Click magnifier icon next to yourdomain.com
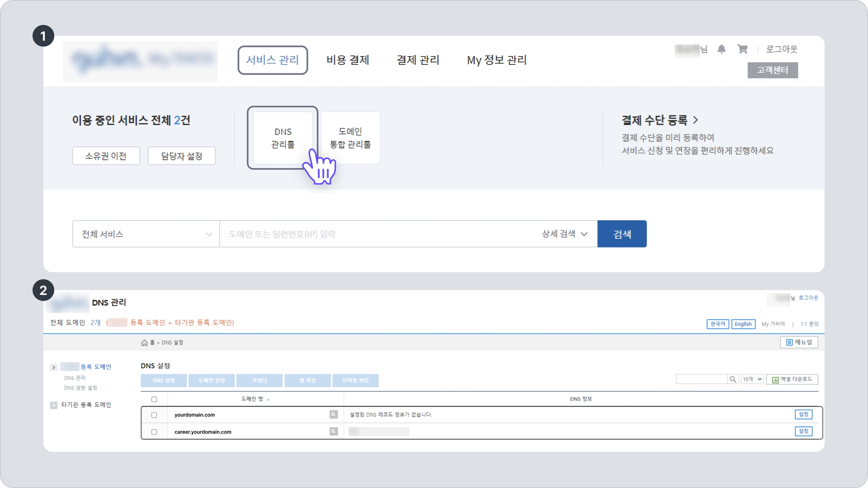868x488 pixels. click(333, 414)
